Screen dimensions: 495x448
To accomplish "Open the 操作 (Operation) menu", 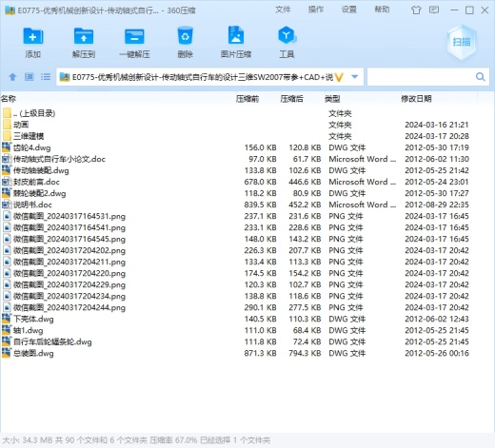I will pos(316,10).
